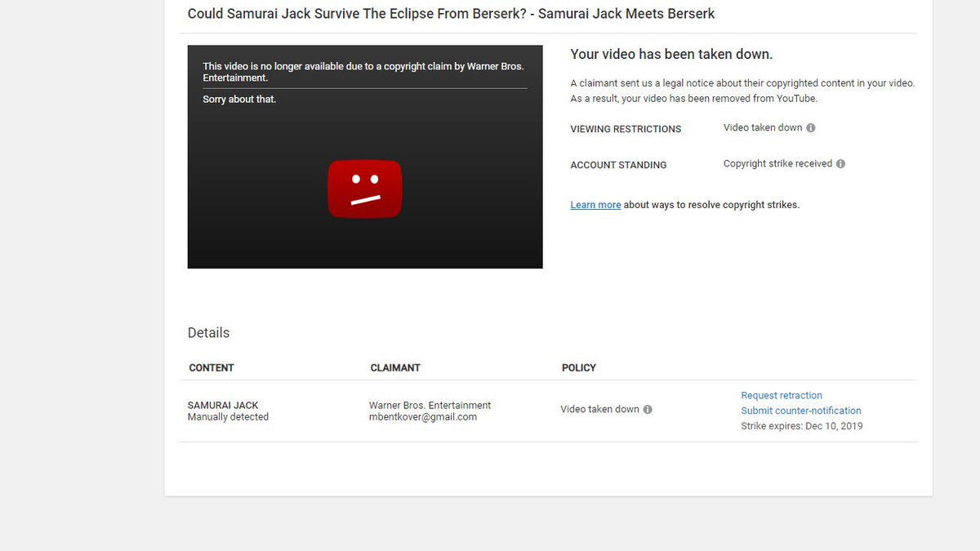Click the ACCOUNT STANDING label
Screen dimensions: 980x551
coord(618,165)
